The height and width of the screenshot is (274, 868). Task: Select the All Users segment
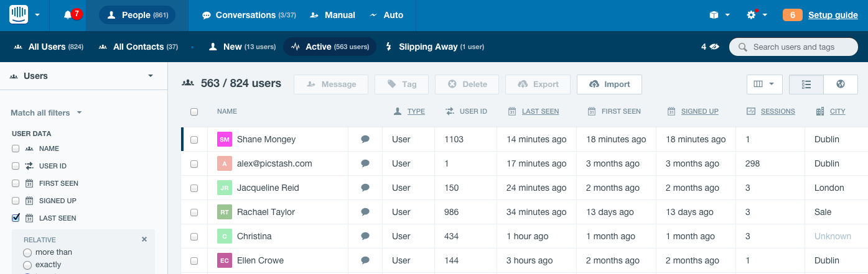pos(49,47)
